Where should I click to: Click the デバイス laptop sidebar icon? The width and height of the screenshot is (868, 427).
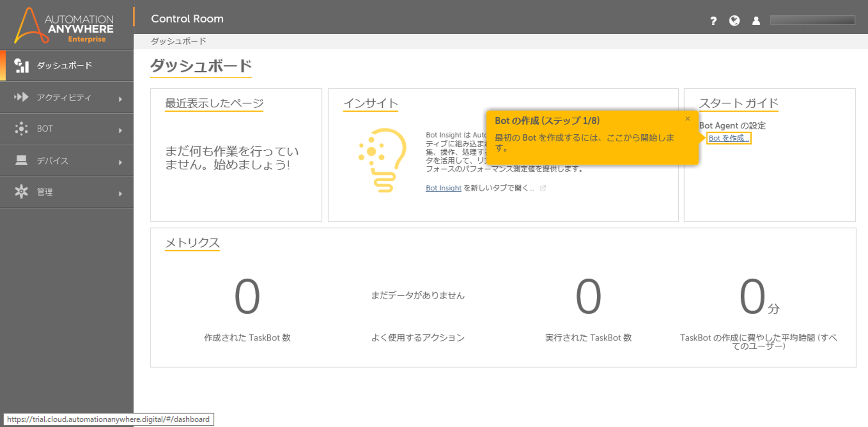[21, 160]
